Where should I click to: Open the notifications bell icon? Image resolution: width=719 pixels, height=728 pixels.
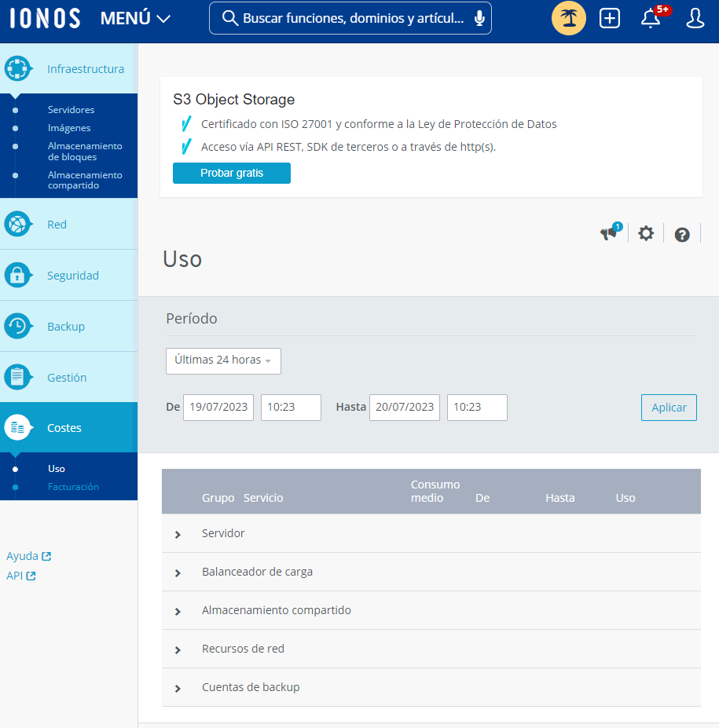(x=651, y=18)
